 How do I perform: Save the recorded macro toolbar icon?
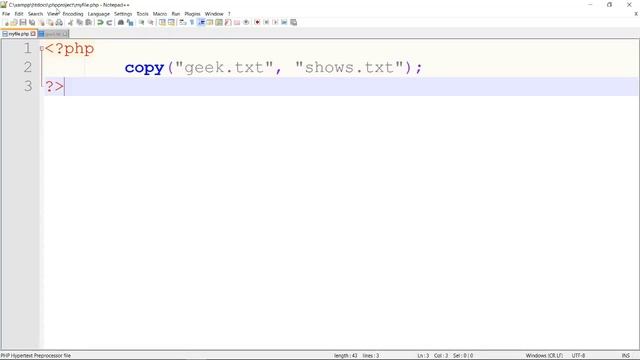pyautogui.click(x=293, y=22)
